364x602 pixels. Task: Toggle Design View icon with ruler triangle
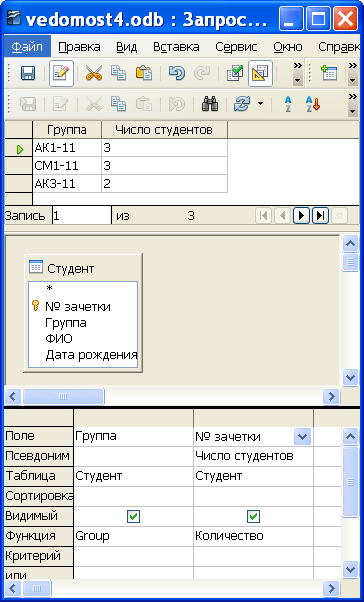(x=260, y=73)
